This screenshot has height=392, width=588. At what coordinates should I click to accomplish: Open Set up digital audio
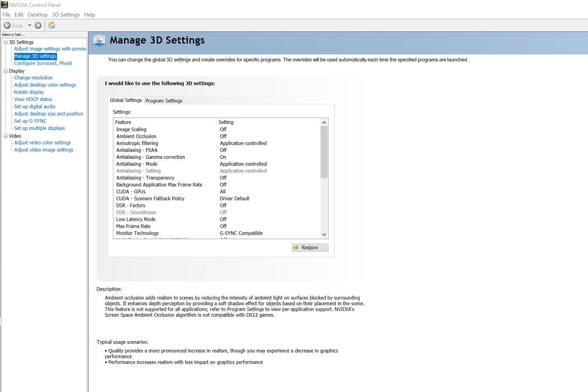35,106
